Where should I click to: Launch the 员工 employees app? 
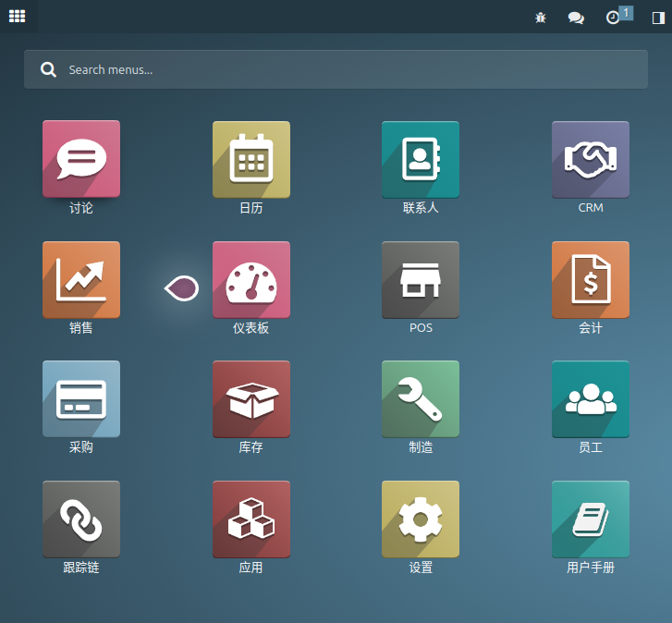[591, 398]
